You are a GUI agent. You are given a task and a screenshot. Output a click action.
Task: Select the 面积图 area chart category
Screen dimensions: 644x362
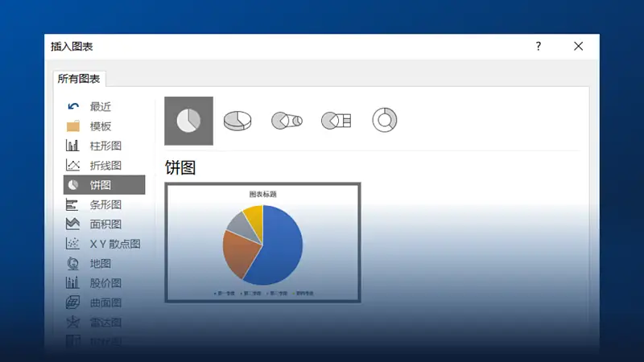click(x=105, y=224)
